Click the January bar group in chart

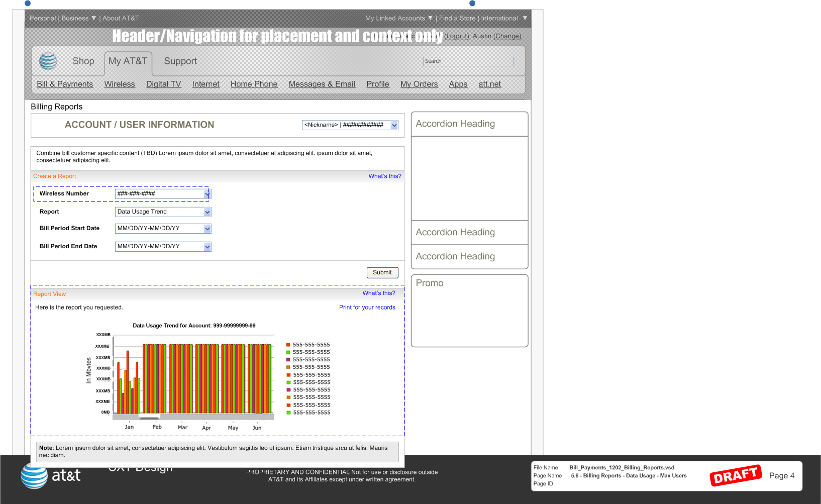128,383
